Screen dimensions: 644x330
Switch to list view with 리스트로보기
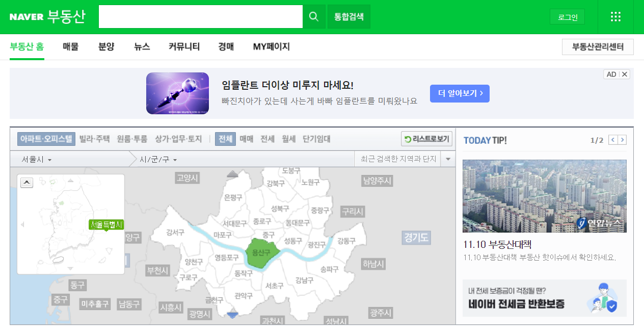(x=426, y=139)
